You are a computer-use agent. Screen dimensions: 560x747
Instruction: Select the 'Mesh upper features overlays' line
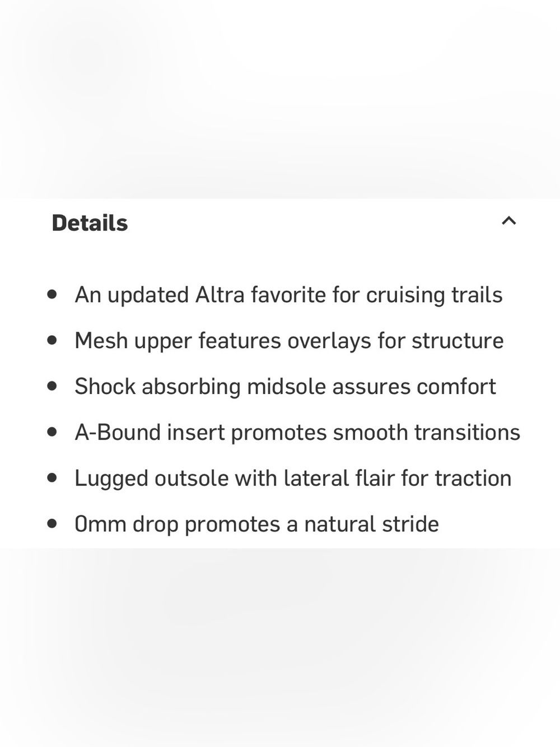click(x=289, y=341)
